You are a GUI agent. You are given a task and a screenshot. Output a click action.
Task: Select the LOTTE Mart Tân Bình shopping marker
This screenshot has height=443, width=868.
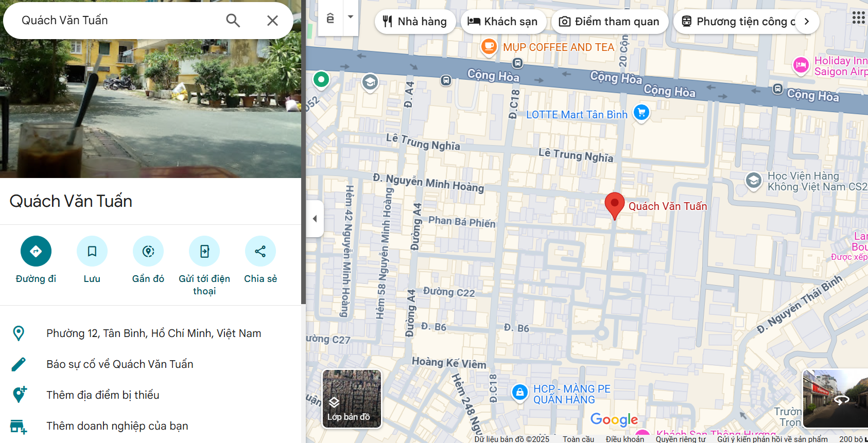641,112
